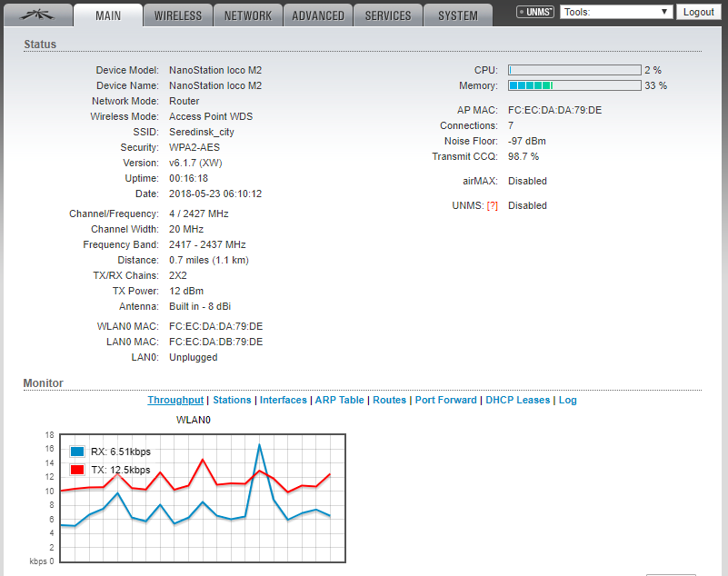Screen dimensions: 728x576
Task: Select channel value 4 / 2427 MHz
Action: [x=199, y=214]
